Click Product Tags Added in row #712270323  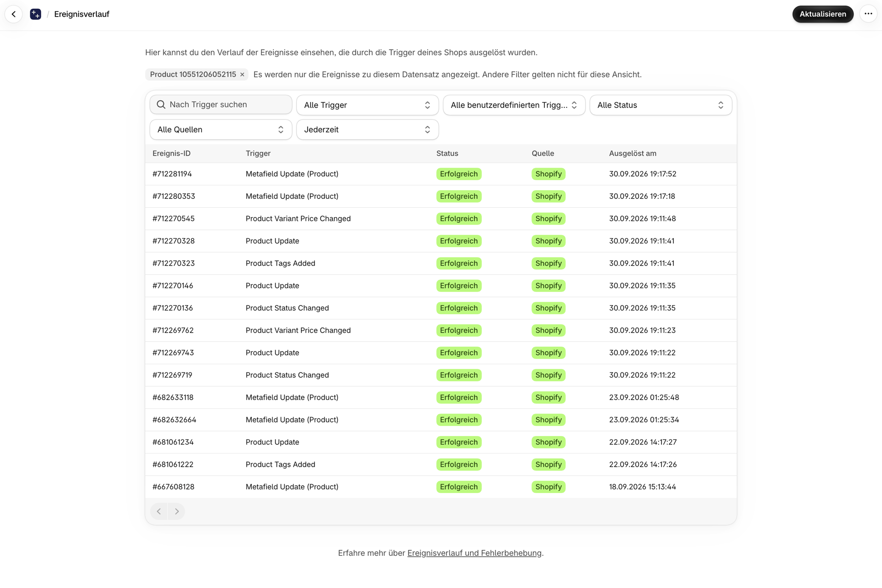(x=280, y=263)
